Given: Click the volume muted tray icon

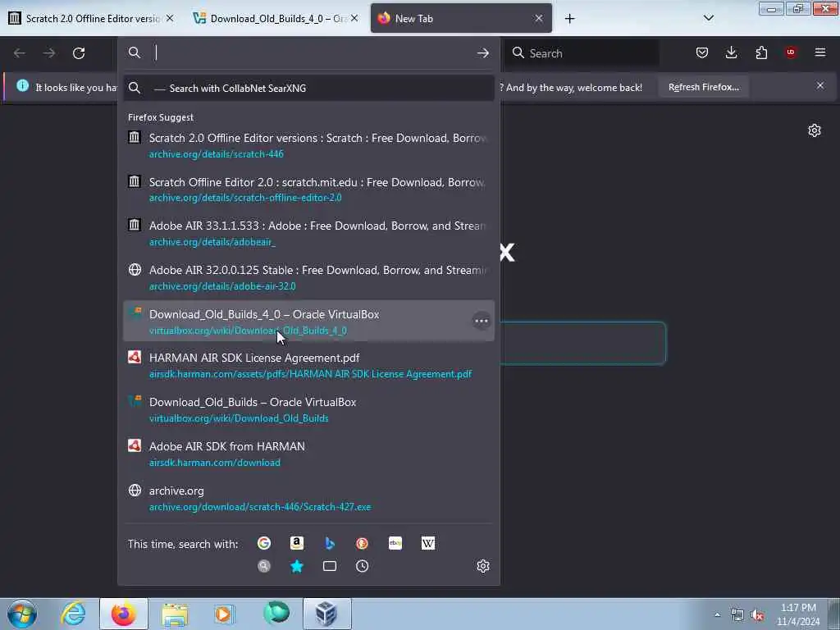Looking at the screenshot, I should (757, 615).
